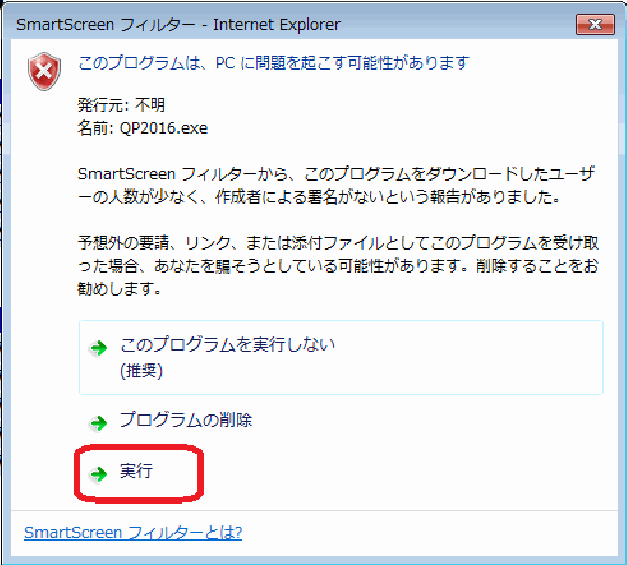This screenshot has width=627, height=565.
Task: Click the text line ending 報告がありました
Action: [x=317, y=198]
